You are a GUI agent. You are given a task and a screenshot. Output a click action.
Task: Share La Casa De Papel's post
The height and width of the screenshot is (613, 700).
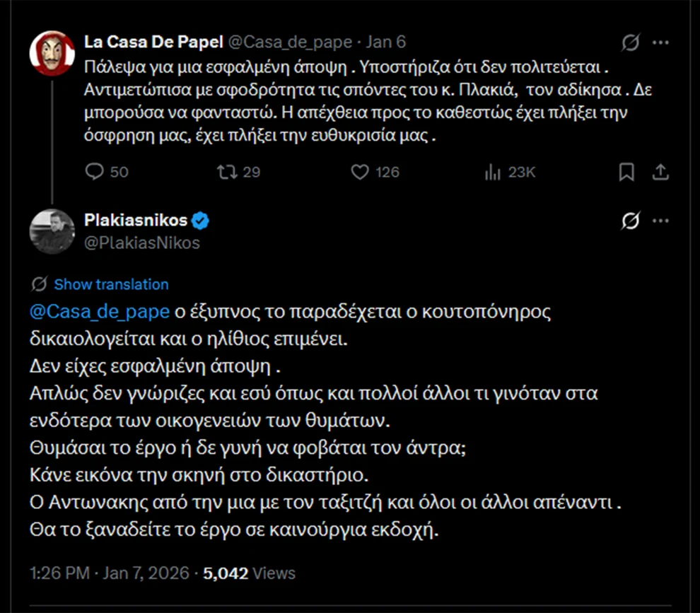tap(660, 172)
